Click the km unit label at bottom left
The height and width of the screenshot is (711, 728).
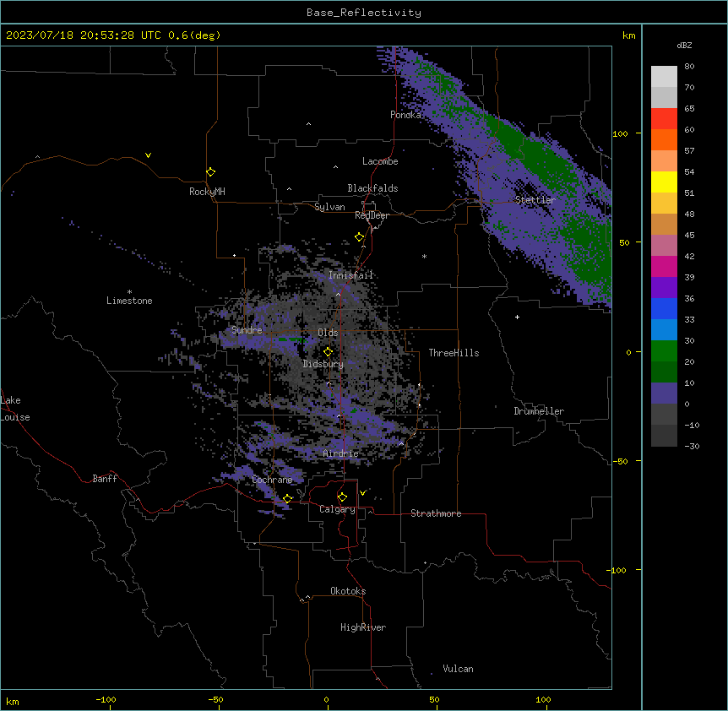[12, 702]
